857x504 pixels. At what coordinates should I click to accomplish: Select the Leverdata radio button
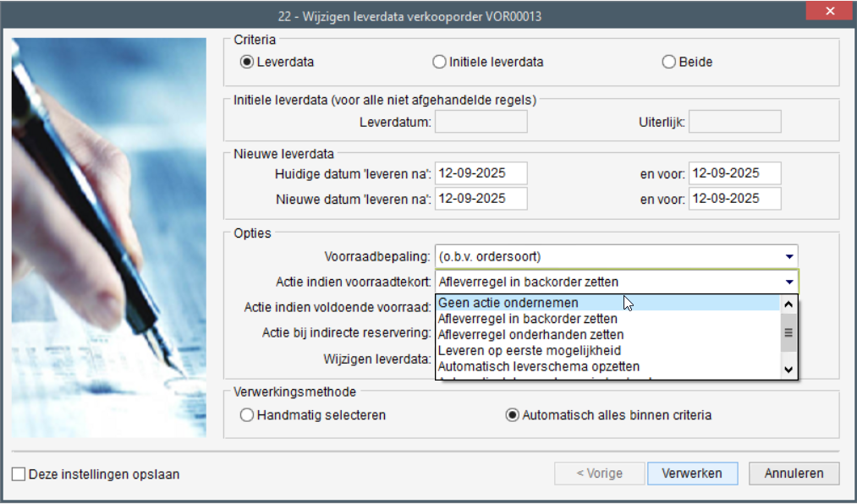(247, 62)
